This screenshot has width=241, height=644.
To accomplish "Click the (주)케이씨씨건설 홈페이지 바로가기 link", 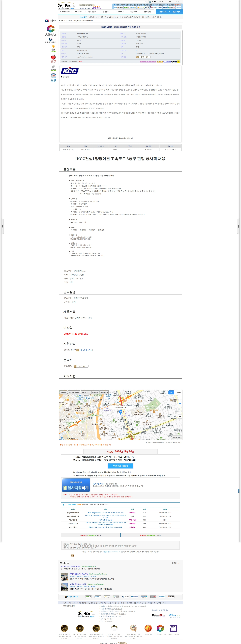I will click(120, 138).
